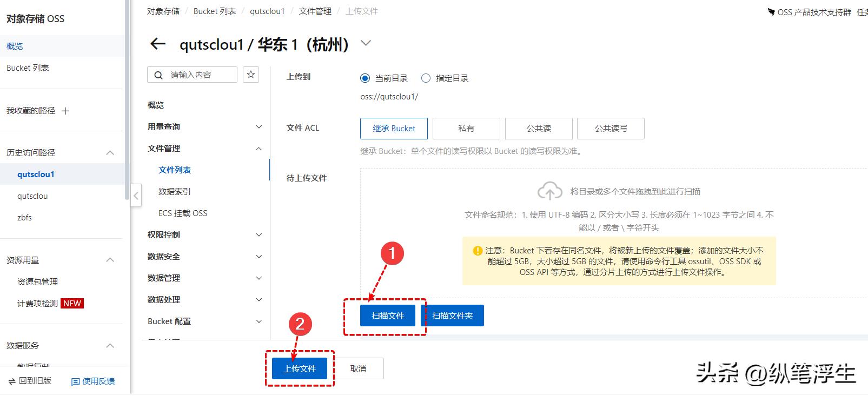Click the yellow warning icon in the notice
The width and height of the screenshot is (868, 396).
[478, 251]
